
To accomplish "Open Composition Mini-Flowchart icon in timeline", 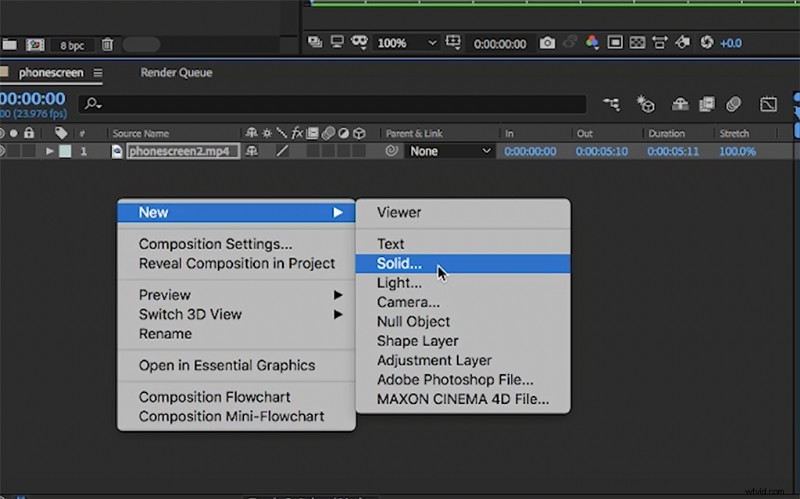I will point(611,105).
